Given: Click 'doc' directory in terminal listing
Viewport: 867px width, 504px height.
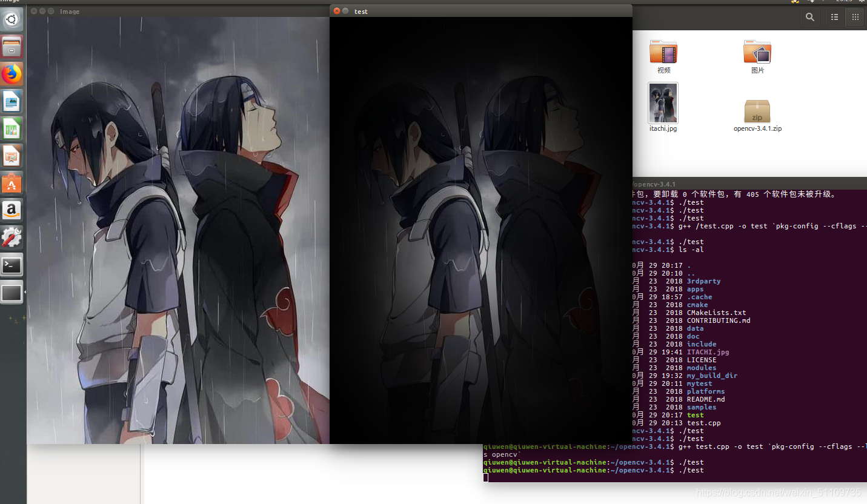Looking at the screenshot, I should [693, 336].
